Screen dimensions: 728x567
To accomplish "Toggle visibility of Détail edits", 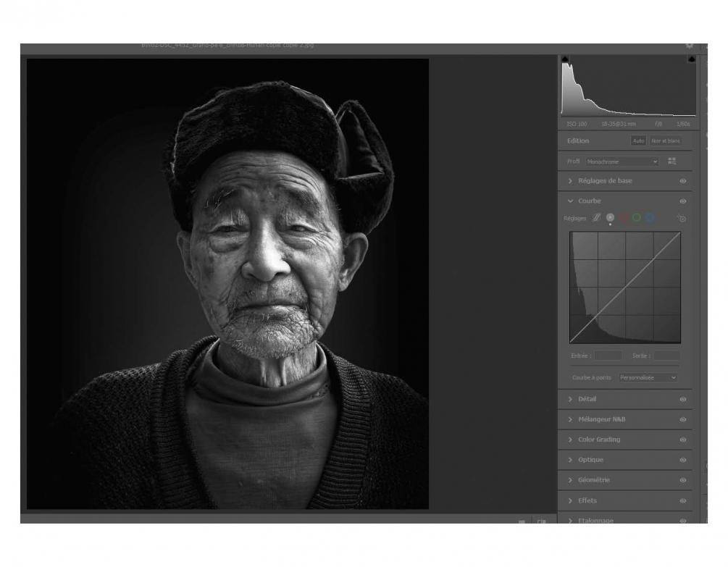I will pos(683,400).
